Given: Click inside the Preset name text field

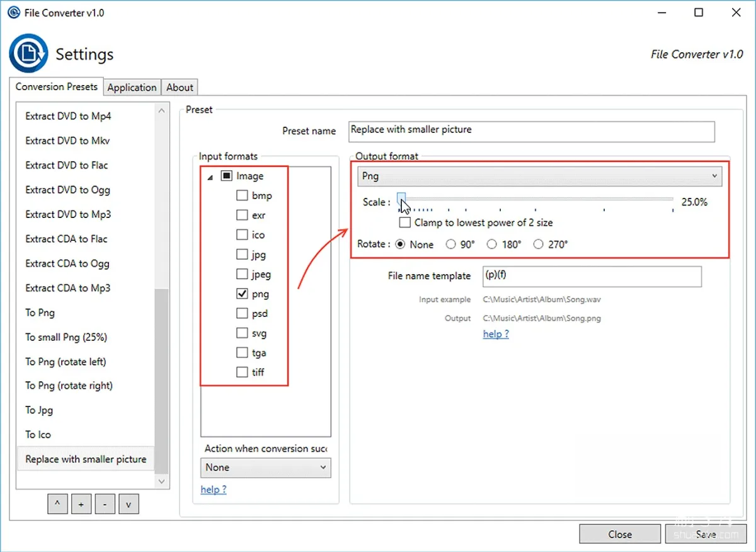Looking at the screenshot, I should pos(532,132).
